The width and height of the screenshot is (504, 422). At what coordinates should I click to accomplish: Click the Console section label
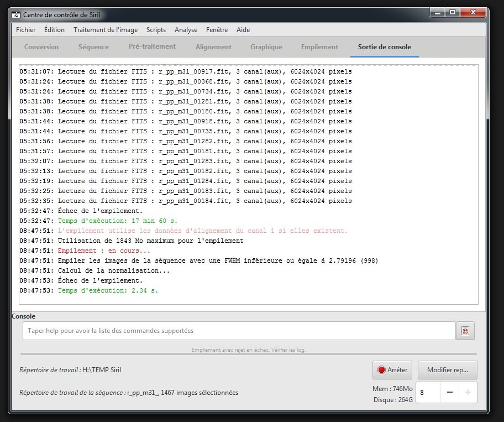[x=23, y=316]
